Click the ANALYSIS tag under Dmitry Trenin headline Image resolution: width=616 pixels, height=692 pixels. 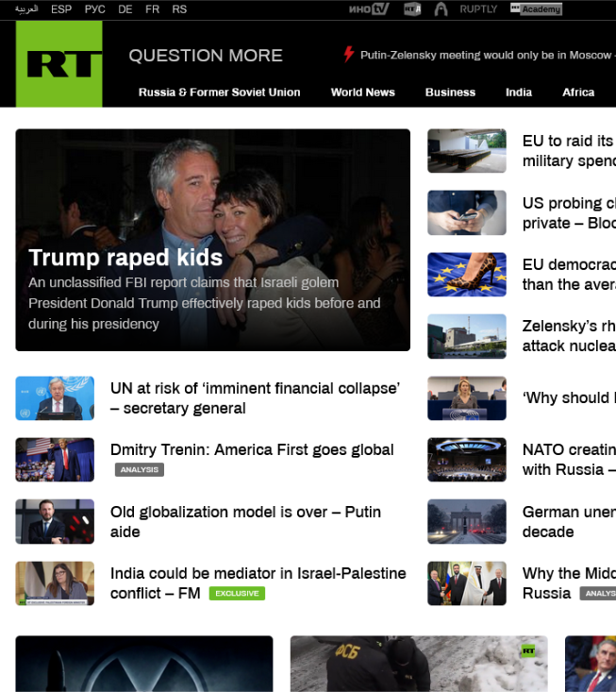[x=140, y=469]
